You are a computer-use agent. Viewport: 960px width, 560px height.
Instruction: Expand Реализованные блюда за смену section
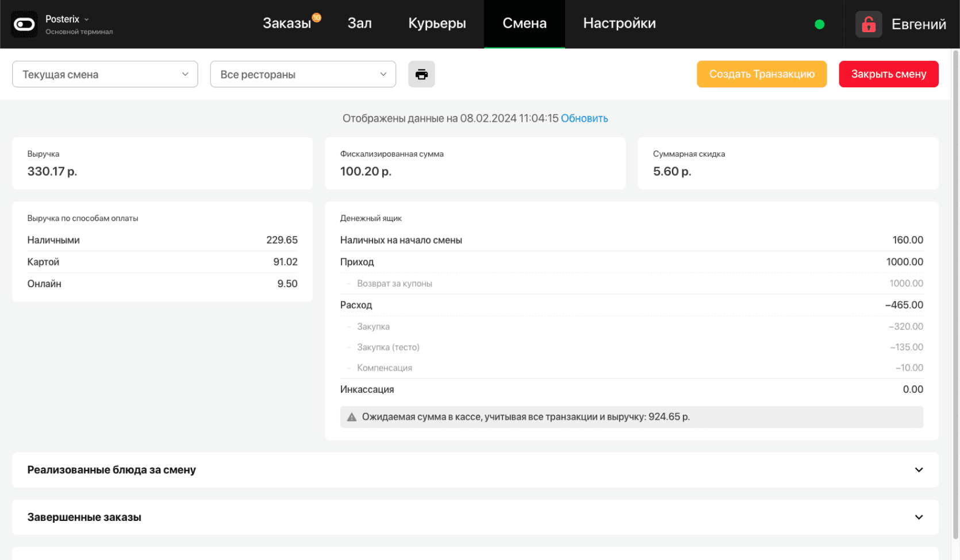tap(475, 470)
